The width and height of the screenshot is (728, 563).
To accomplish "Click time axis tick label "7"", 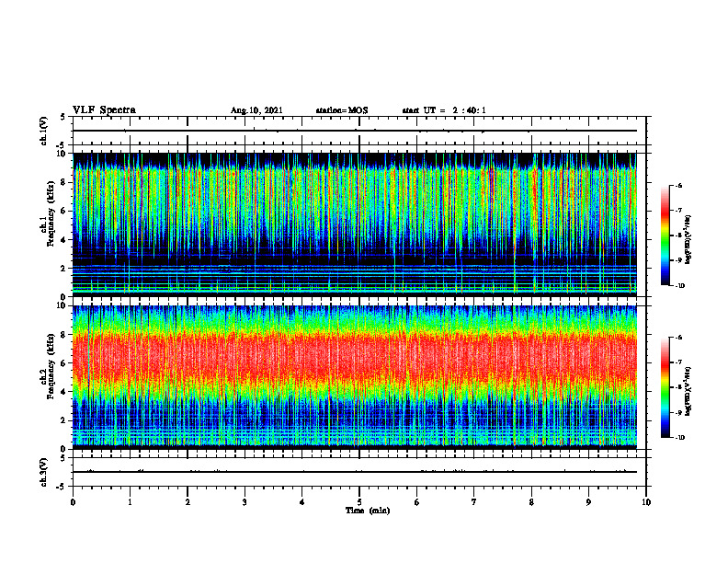I will (474, 502).
